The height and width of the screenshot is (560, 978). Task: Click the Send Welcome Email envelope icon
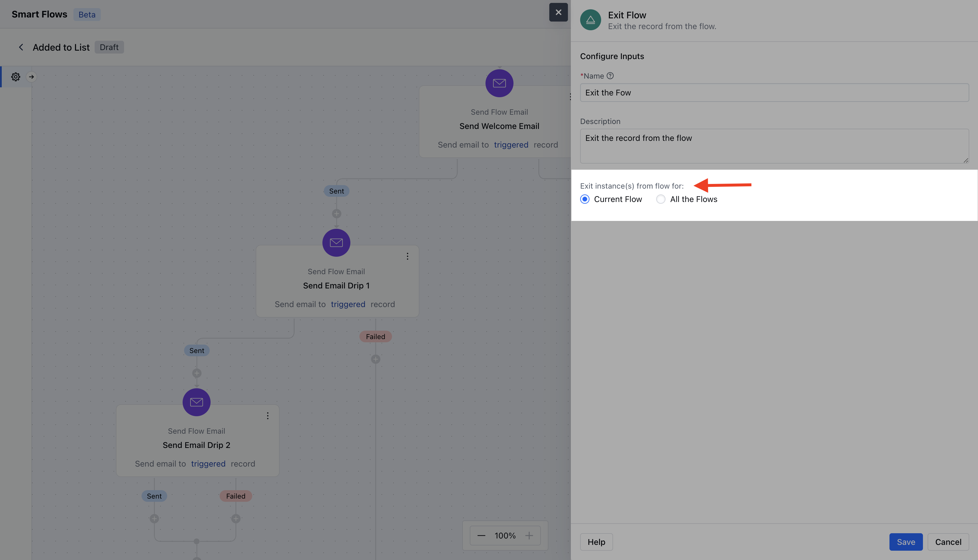point(499,83)
